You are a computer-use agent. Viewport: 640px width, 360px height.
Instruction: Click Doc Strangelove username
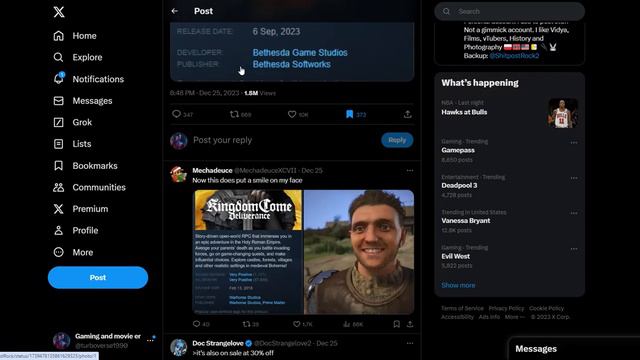tap(218, 343)
